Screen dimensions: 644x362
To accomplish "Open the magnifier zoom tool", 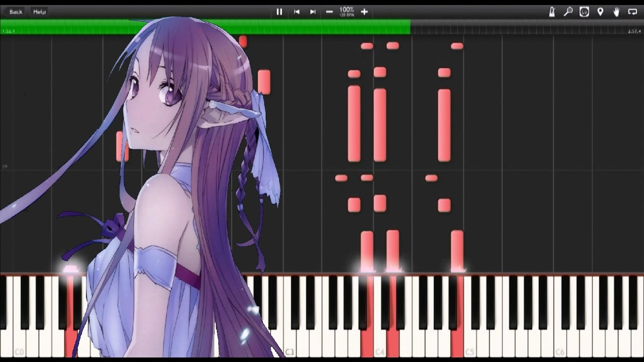I will tap(568, 12).
